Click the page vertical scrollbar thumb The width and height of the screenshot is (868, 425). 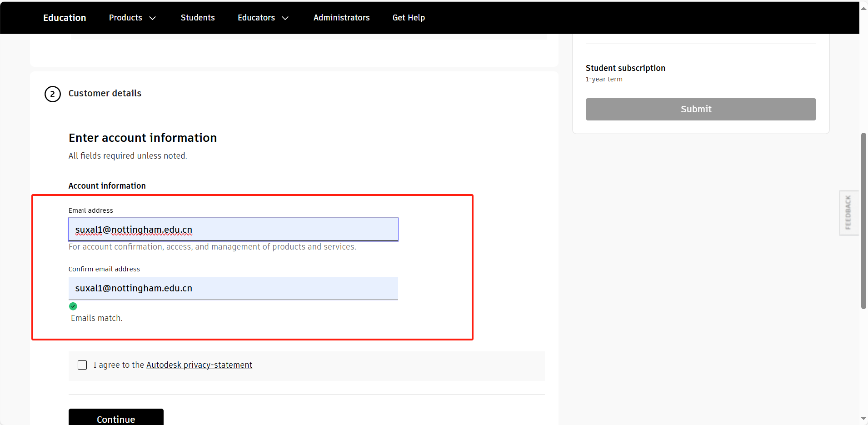[863, 220]
